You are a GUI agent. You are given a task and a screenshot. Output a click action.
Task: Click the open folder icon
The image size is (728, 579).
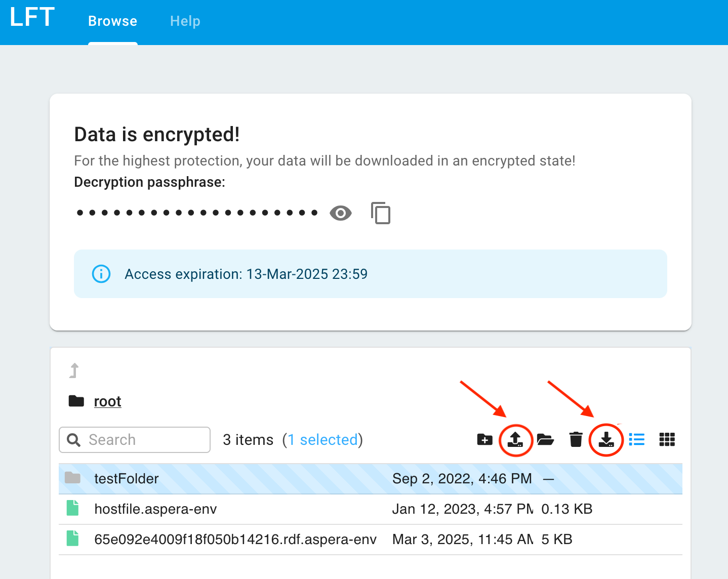pyautogui.click(x=545, y=439)
